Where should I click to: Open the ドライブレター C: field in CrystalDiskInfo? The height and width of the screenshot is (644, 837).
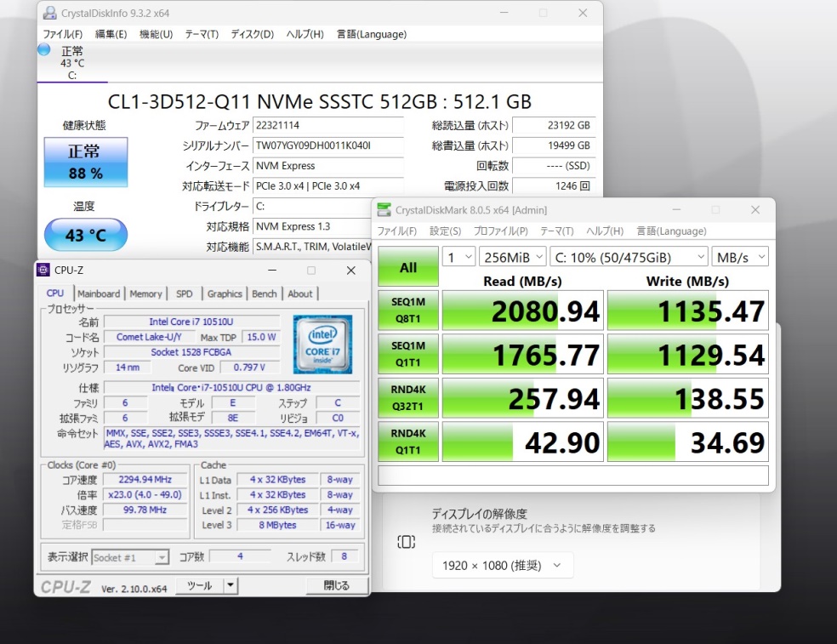point(312,206)
